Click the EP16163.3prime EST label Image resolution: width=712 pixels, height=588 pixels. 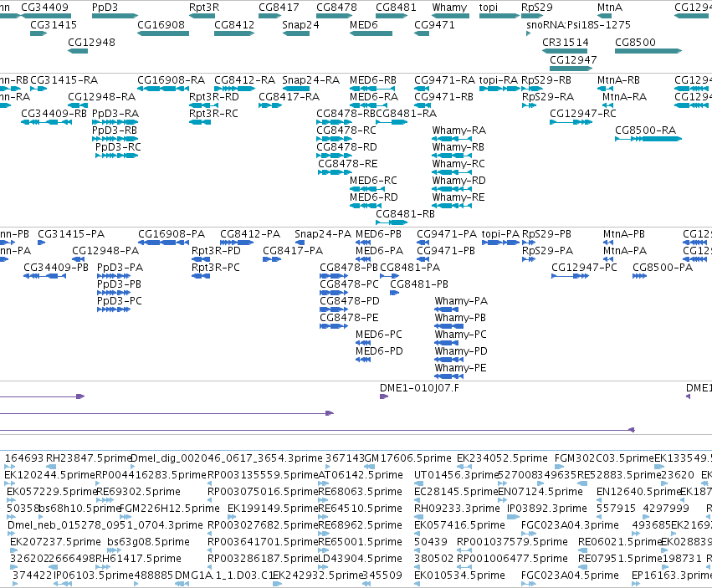click(672, 575)
